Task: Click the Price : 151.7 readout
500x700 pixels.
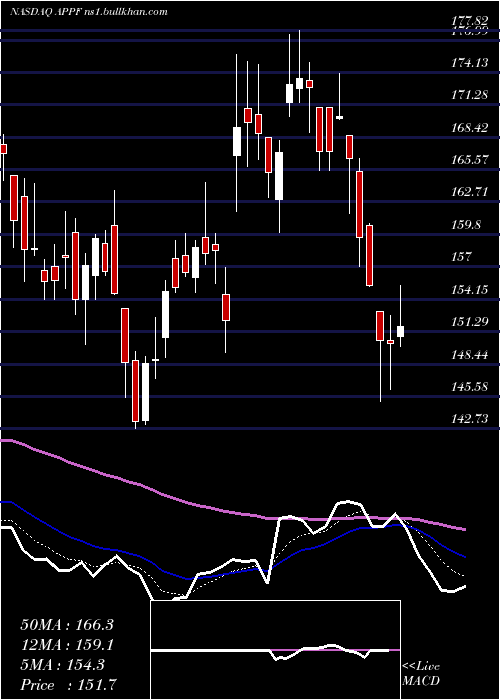Action: point(70,685)
